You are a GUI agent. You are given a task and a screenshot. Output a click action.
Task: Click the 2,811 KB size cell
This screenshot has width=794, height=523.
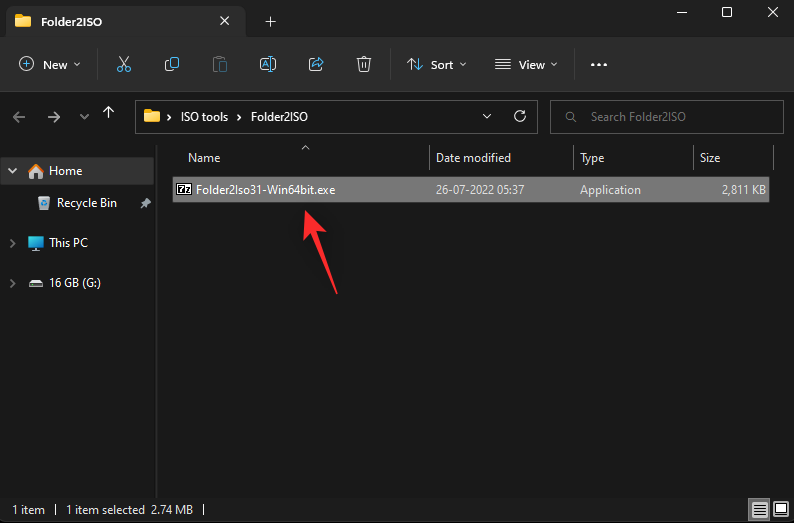click(x=743, y=190)
